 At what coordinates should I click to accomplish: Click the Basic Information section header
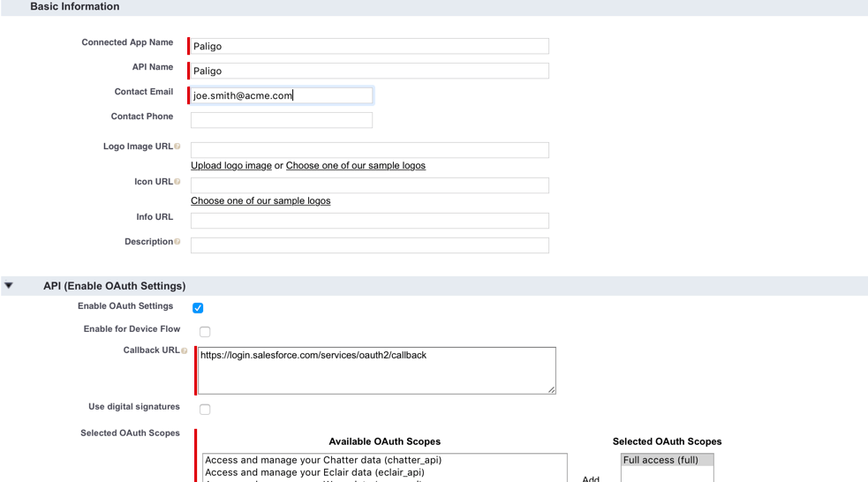tap(75, 7)
